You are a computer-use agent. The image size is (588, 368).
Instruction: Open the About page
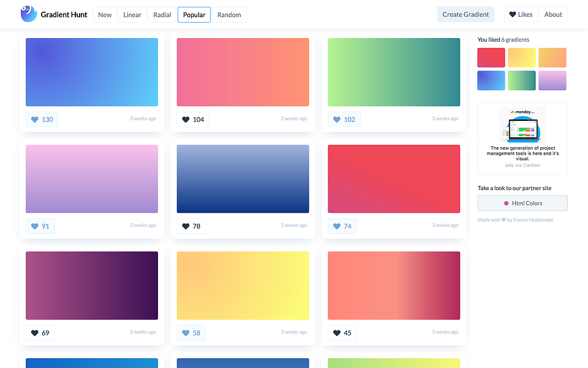[x=553, y=13]
